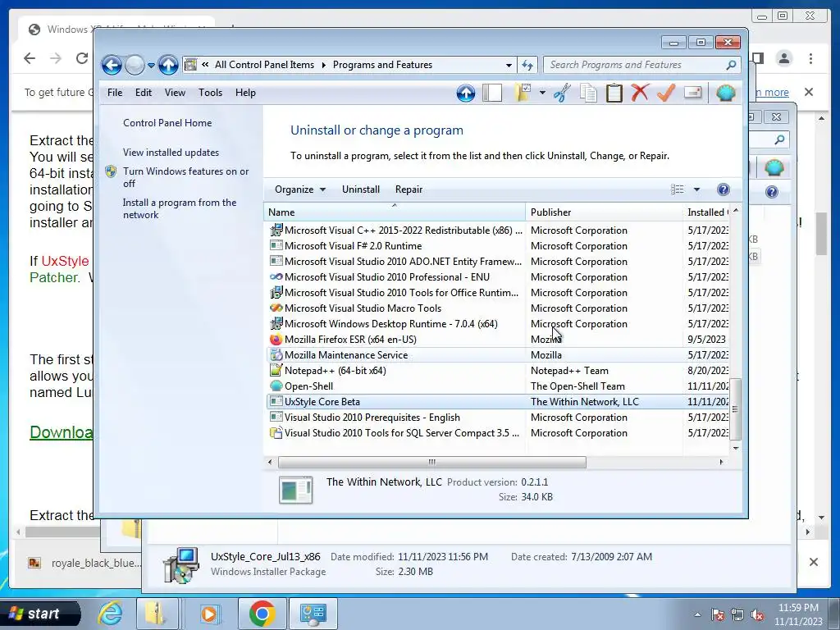Click the clipboard Paste toolbar icon
This screenshot has width=840, height=630.
[614, 94]
